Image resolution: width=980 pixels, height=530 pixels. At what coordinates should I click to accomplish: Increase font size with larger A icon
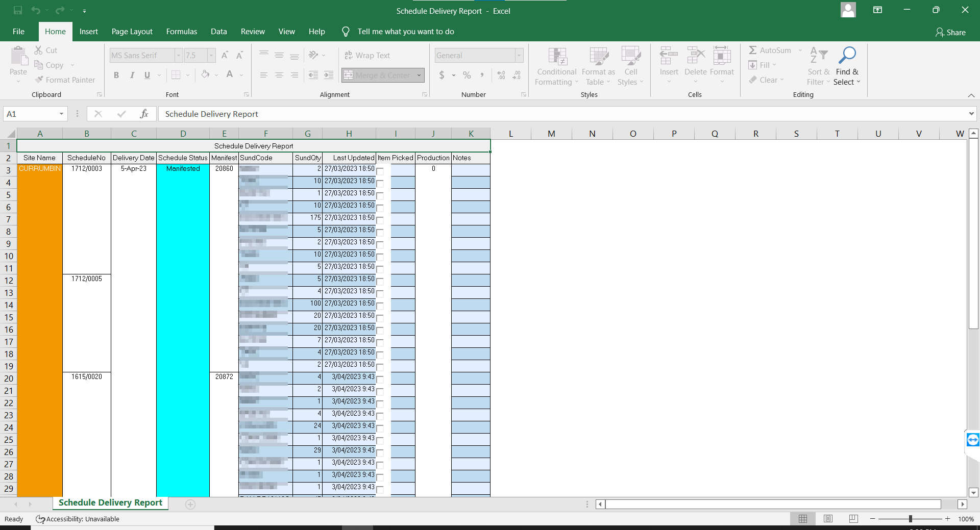225,55
